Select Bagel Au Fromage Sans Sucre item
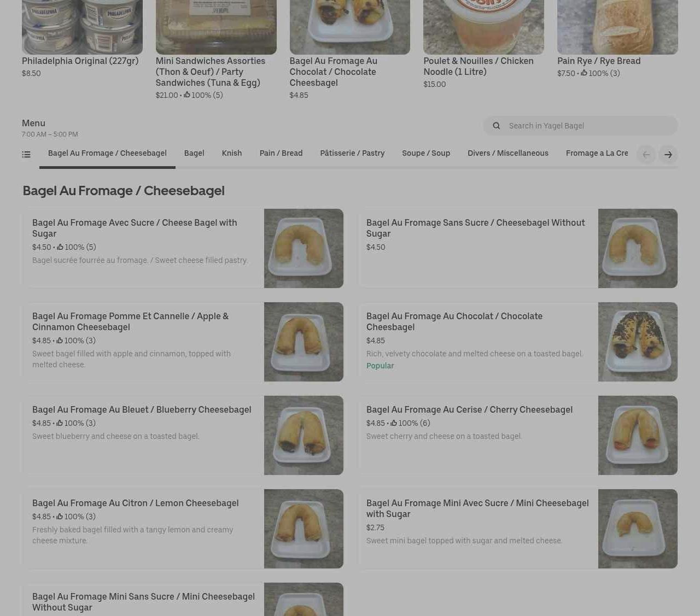 pyautogui.click(x=475, y=228)
